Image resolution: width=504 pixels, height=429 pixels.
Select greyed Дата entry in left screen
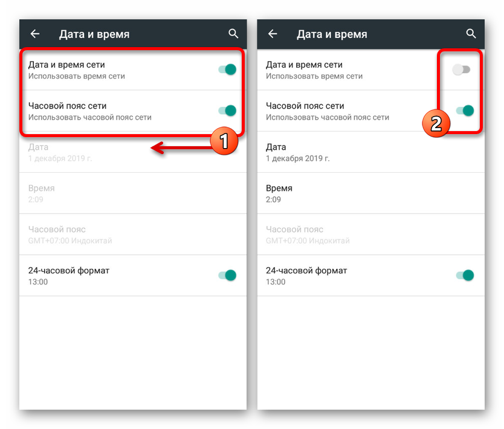coord(133,152)
